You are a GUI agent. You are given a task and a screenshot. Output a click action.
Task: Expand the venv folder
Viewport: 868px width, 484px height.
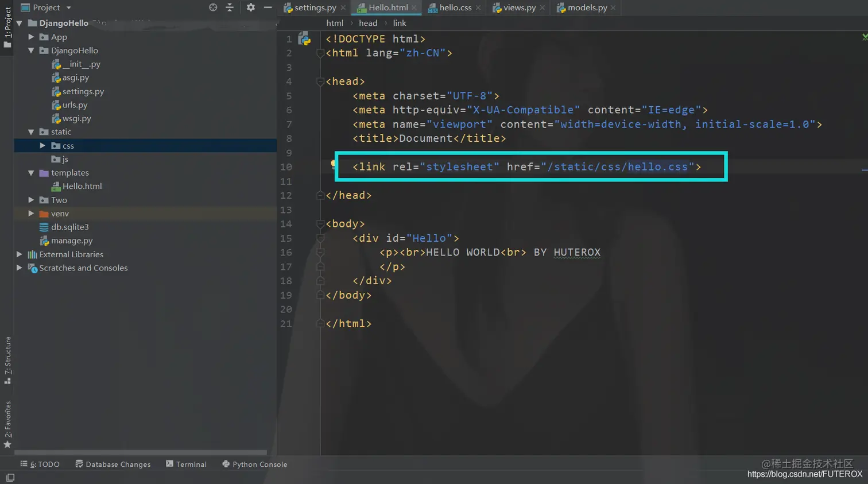coord(32,214)
